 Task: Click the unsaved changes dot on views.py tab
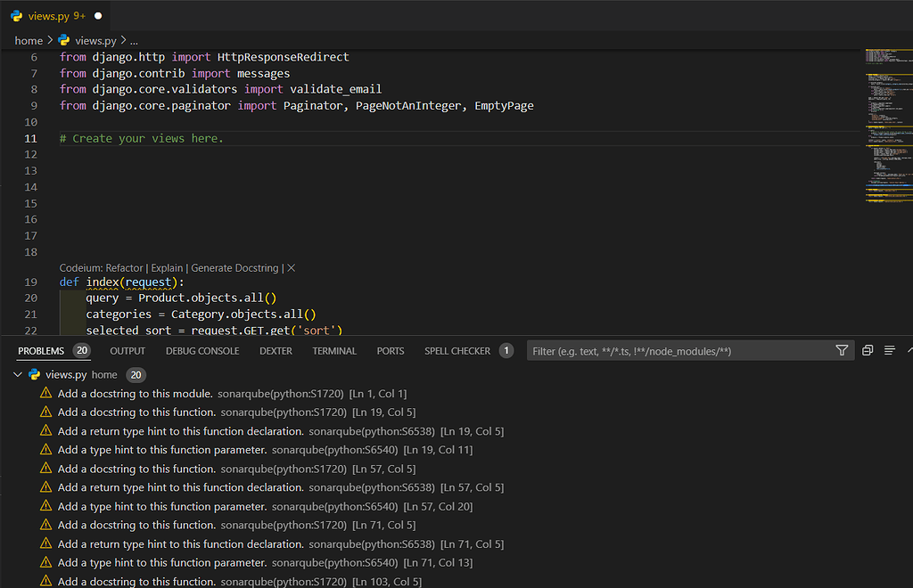[x=97, y=15]
